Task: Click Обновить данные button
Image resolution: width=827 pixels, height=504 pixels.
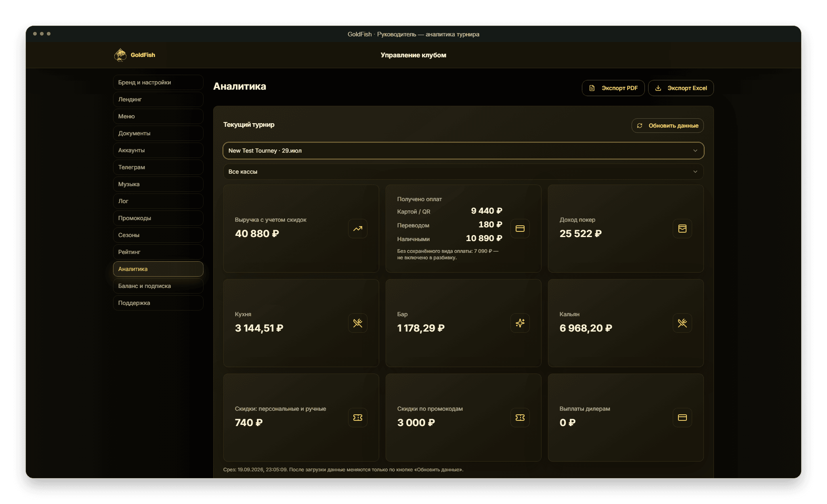Action: tap(667, 126)
